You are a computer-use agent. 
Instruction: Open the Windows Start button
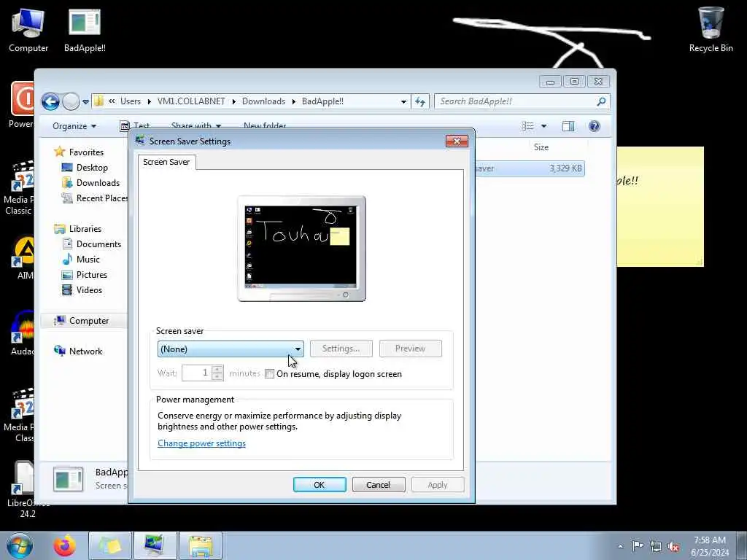[19, 545]
